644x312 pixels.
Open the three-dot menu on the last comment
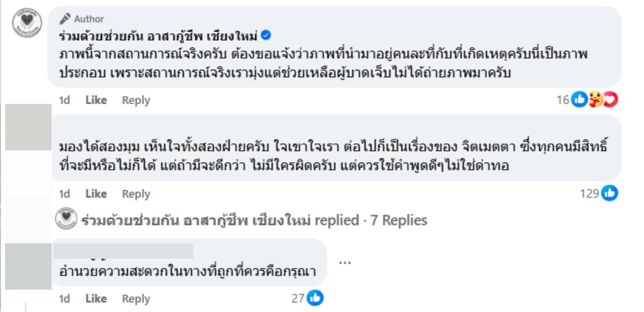point(345,263)
